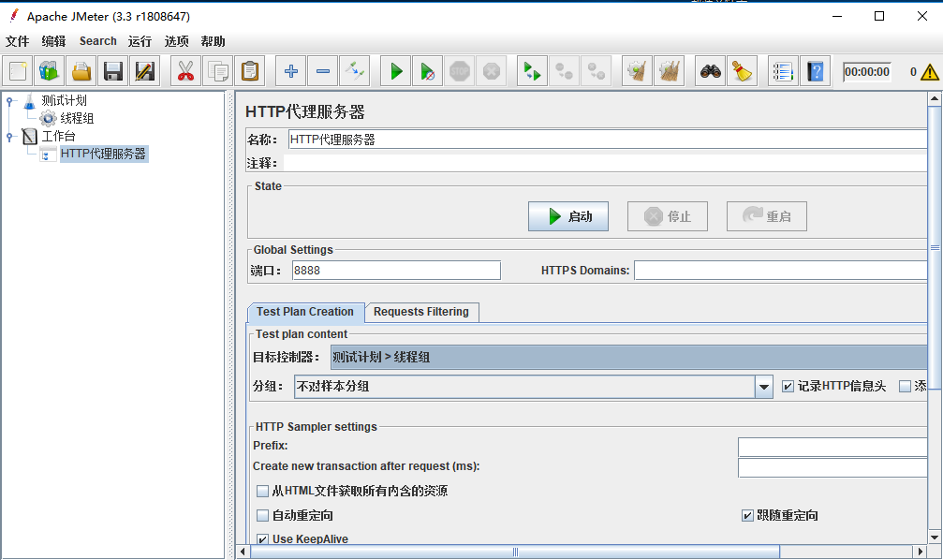Open the 编辑 menu
This screenshot has height=560, width=943.
point(53,41)
